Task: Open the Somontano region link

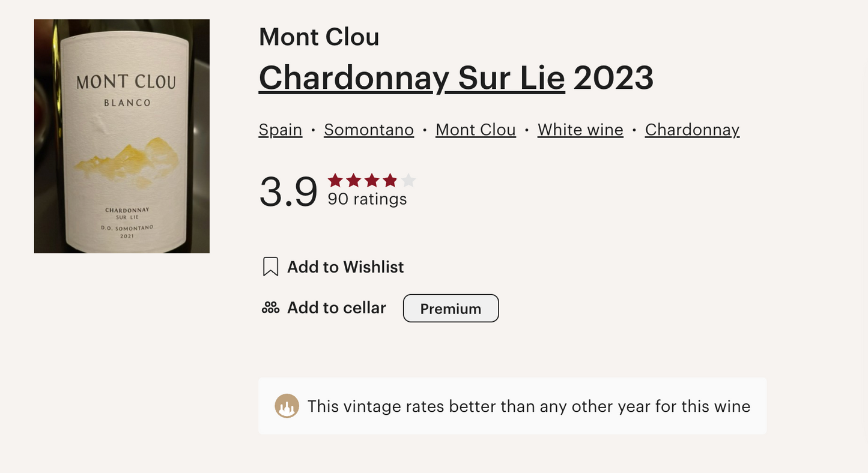Action: tap(369, 130)
